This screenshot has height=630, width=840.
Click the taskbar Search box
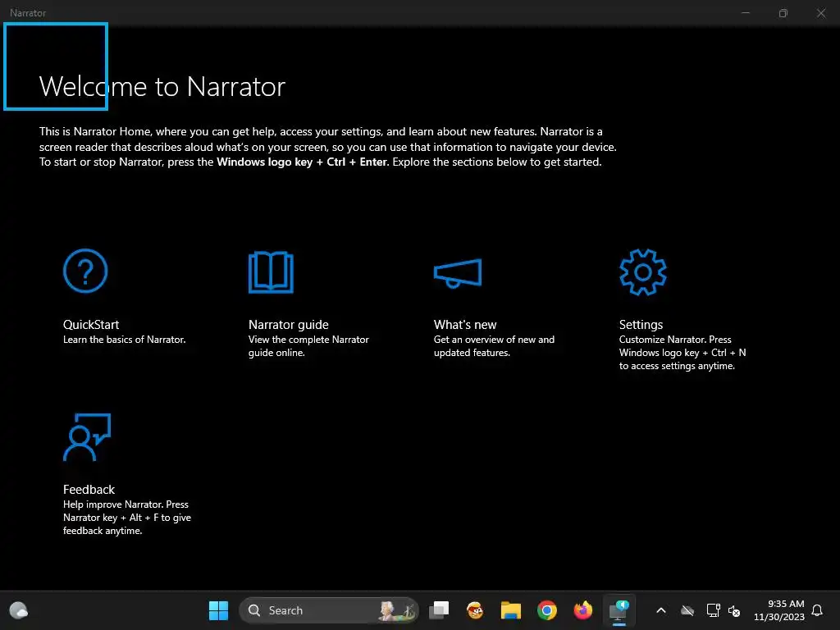point(329,610)
